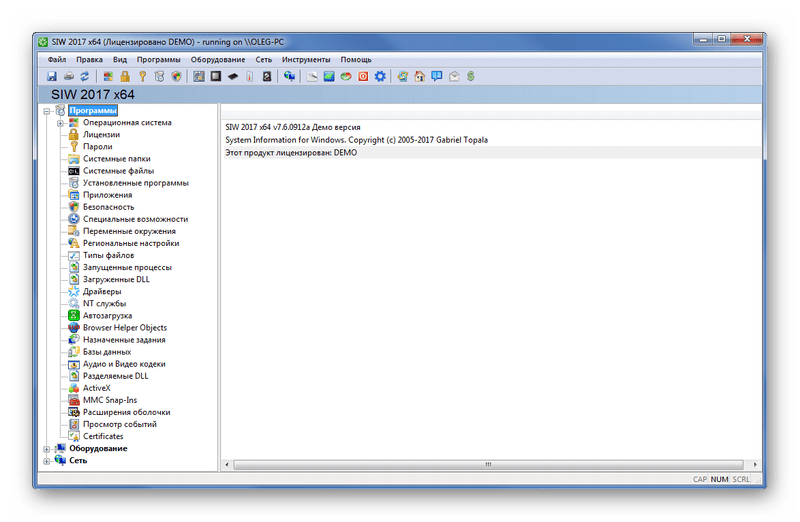Select Certificates in the tree
This screenshot has width=800, height=522.
pyautogui.click(x=103, y=437)
